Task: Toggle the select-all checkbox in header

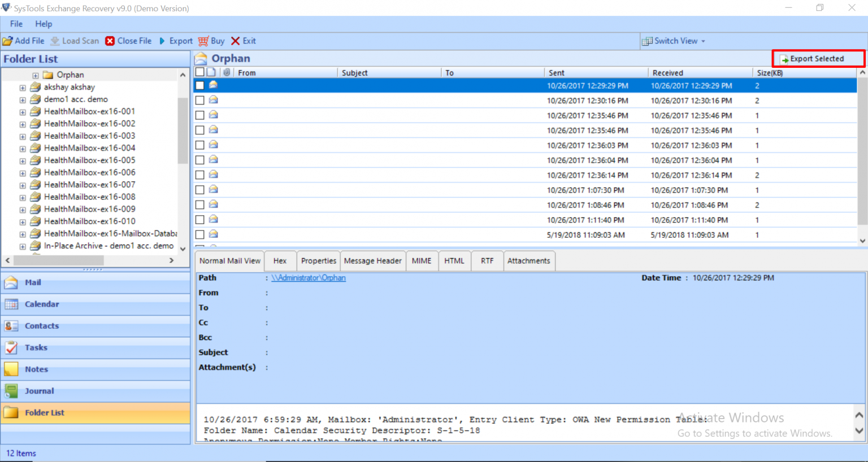Action: click(199, 72)
